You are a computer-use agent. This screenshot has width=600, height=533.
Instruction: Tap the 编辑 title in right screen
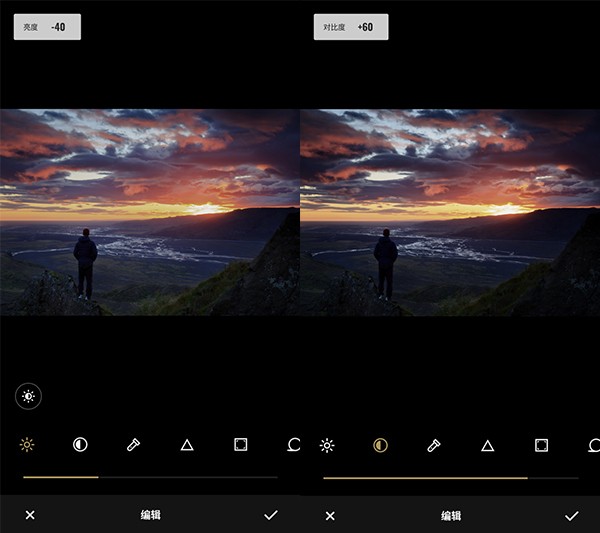[451, 516]
